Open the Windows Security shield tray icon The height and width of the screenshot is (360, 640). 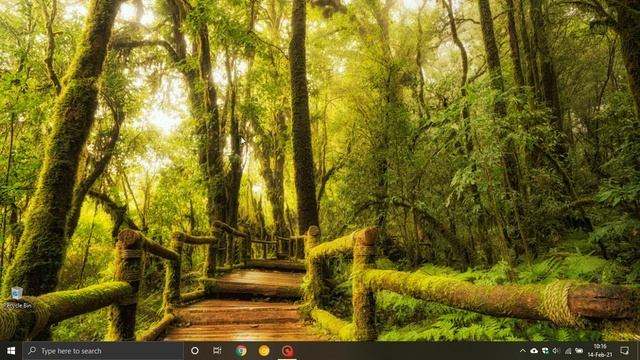coord(545,351)
